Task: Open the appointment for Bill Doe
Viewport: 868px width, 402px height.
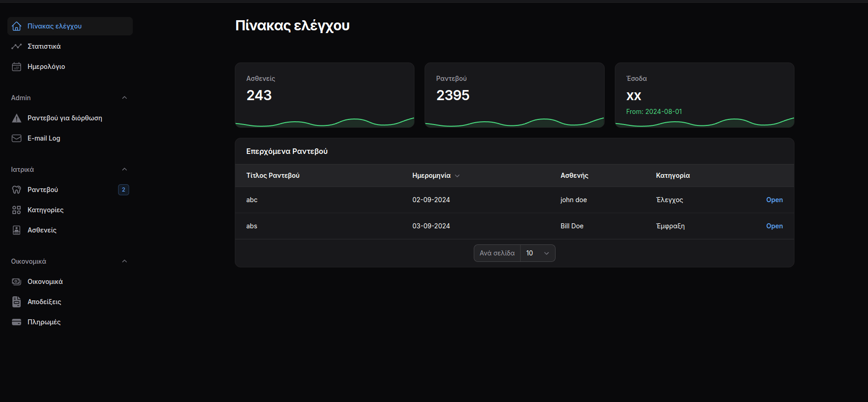Action: tap(774, 226)
